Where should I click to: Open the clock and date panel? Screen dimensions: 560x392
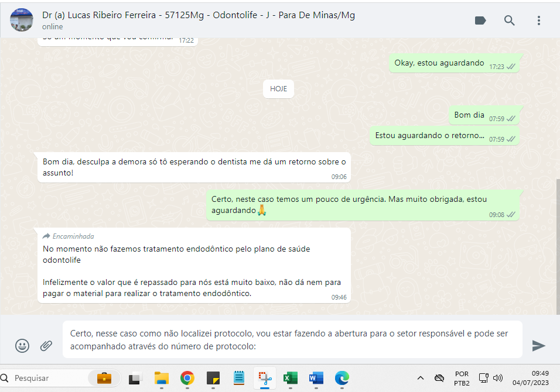point(531,378)
